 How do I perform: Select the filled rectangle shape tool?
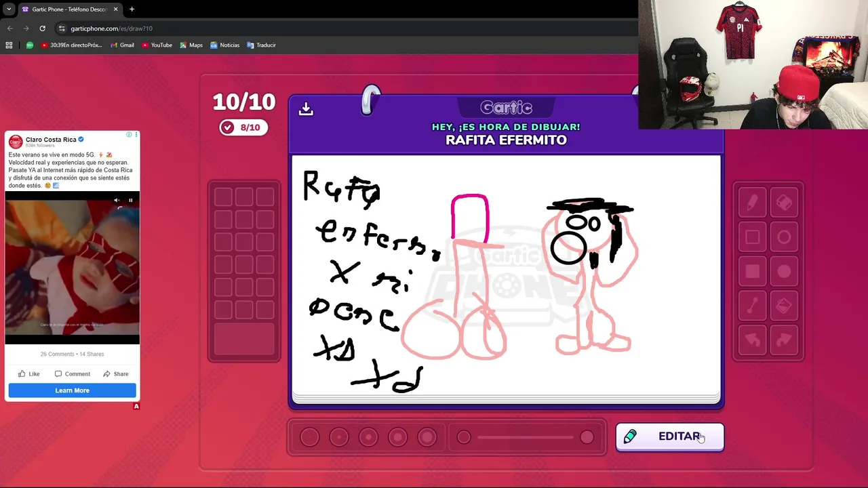click(x=752, y=272)
